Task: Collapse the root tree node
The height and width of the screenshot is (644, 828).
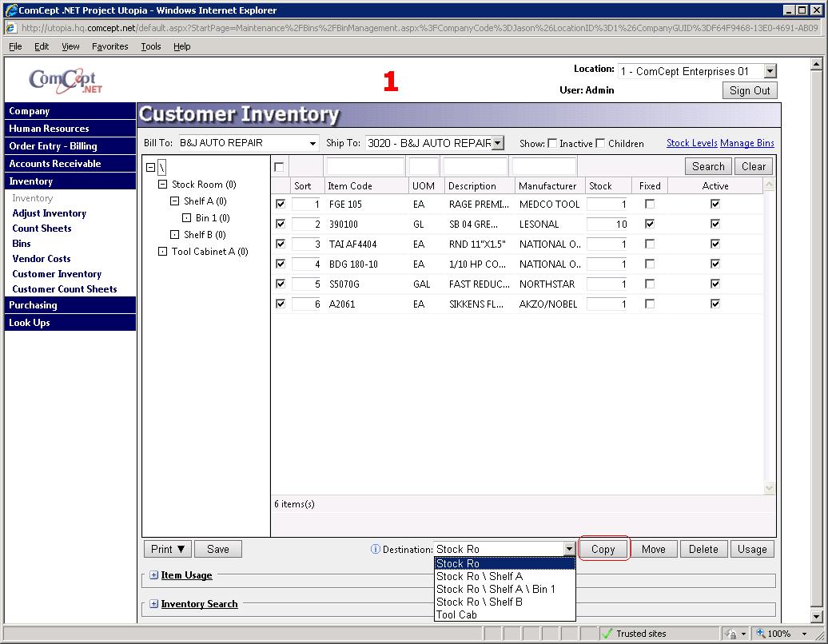Action: click(151, 168)
